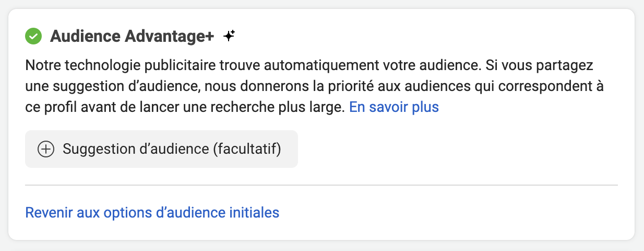Click the '(facultatif)' label in the grey button
Viewport: 644px width, 251px height.
pos(247,149)
